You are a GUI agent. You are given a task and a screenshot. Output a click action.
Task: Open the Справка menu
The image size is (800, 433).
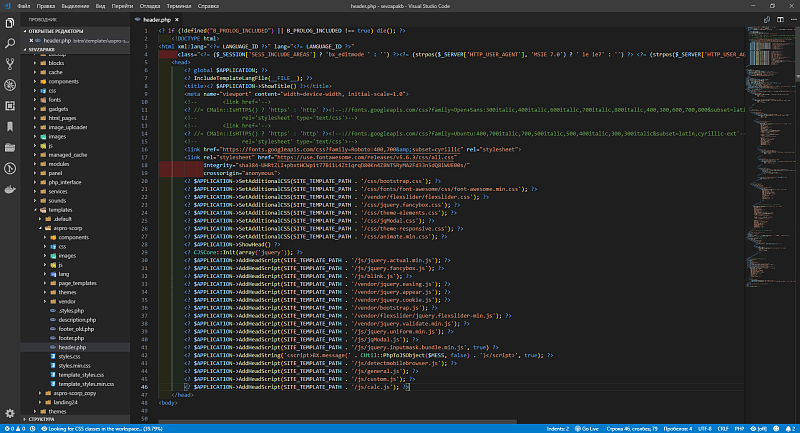coord(208,6)
